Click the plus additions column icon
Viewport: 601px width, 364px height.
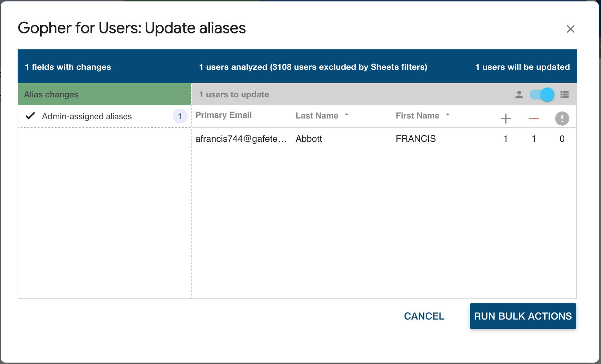pos(505,119)
